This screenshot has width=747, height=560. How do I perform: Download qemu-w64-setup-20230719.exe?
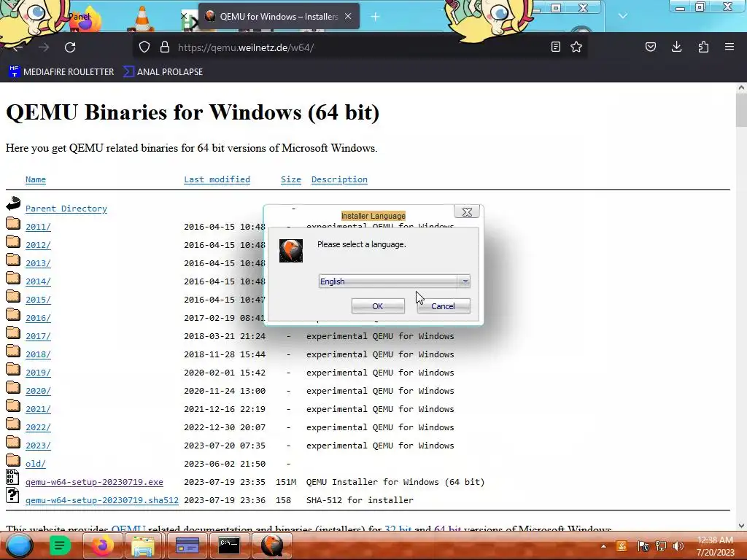[94, 482]
